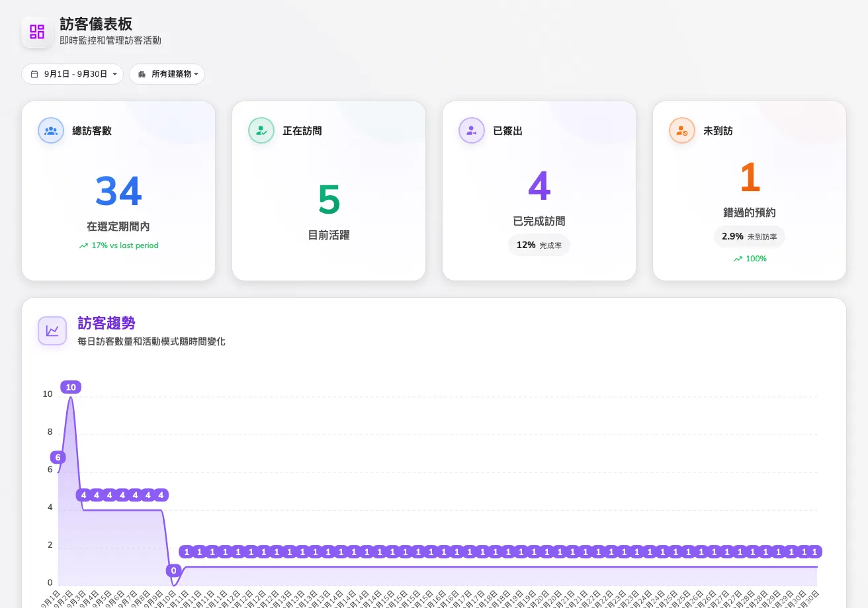
Task: Click the calendar icon in date filter
Action: click(x=35, y=74)
